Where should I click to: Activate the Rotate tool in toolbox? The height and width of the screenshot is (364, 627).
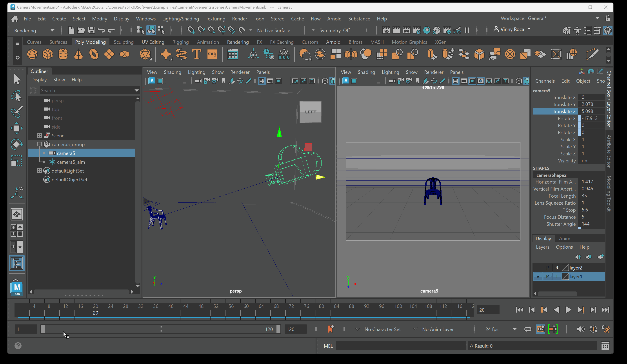(17, 144)
